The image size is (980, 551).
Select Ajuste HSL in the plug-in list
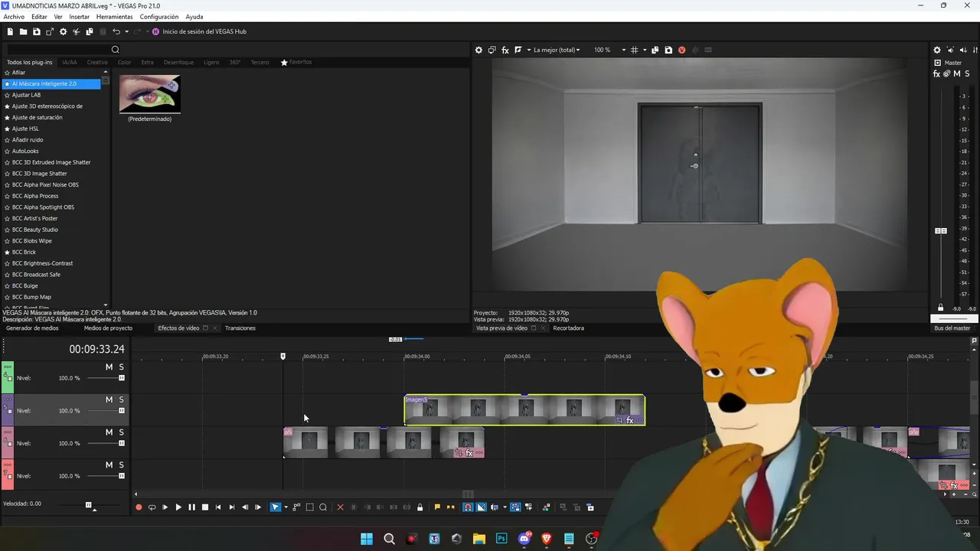(x=25, y=129)
